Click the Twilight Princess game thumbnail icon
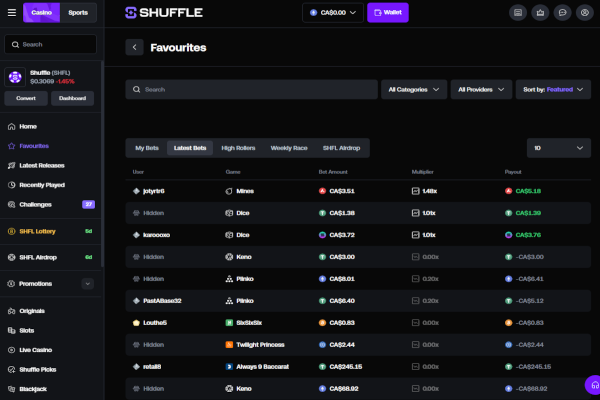The width and height of the screenshot is (600, 400). [229, 344]
